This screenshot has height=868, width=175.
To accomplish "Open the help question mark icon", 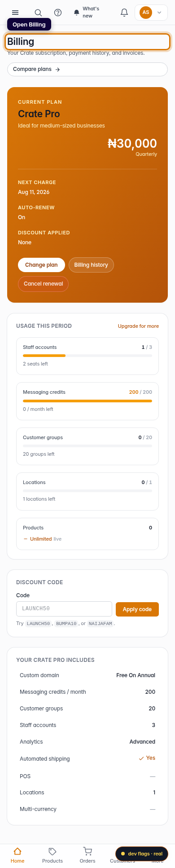I will coord(58,13).
